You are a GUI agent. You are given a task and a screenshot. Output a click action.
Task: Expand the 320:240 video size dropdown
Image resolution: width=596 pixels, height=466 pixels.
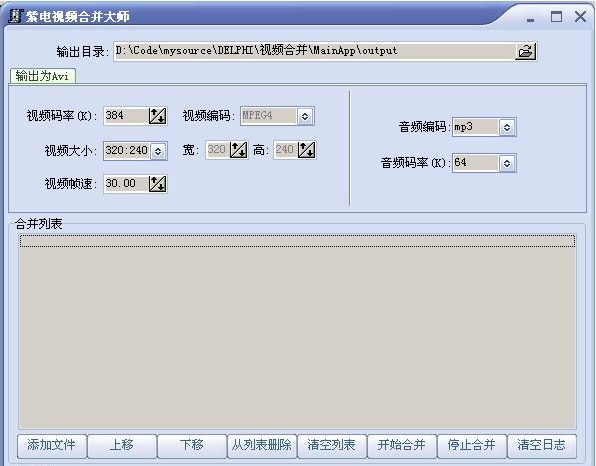[x=158, y=151]
